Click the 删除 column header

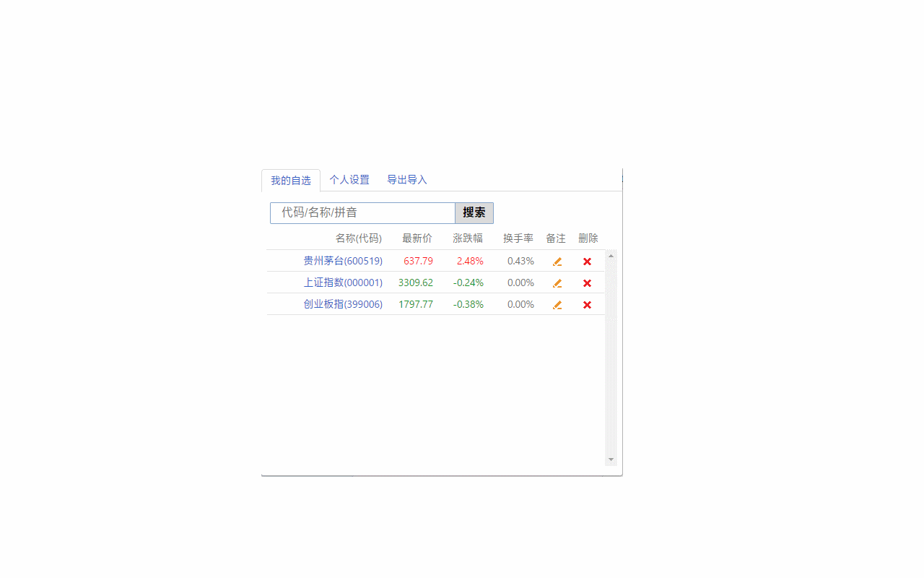588,238
